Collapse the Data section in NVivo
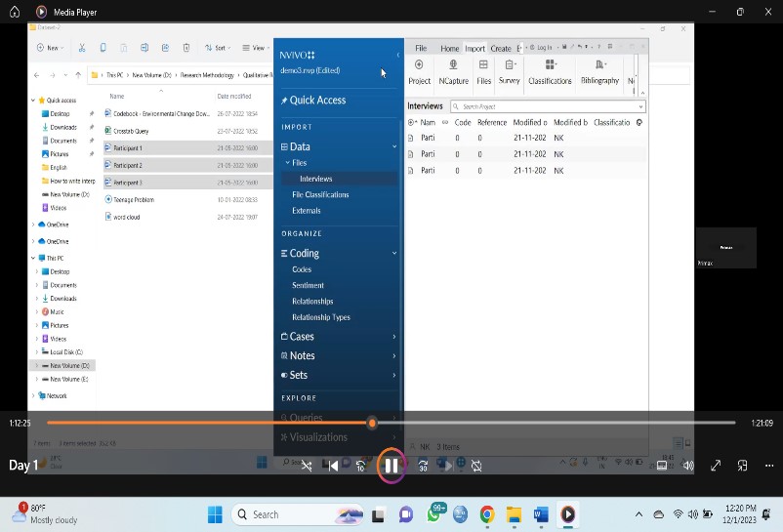 (x=394, y=146)
